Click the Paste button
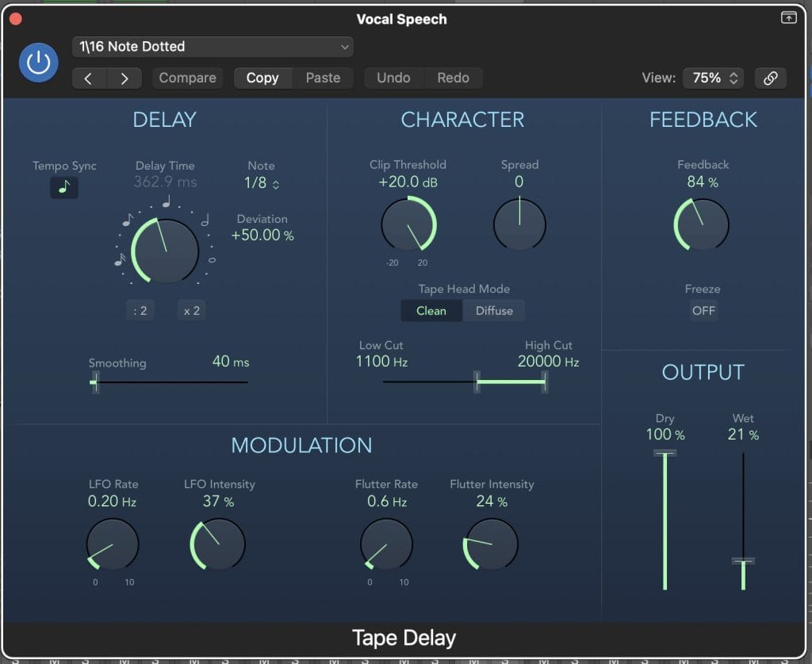 tap(323, 78)
